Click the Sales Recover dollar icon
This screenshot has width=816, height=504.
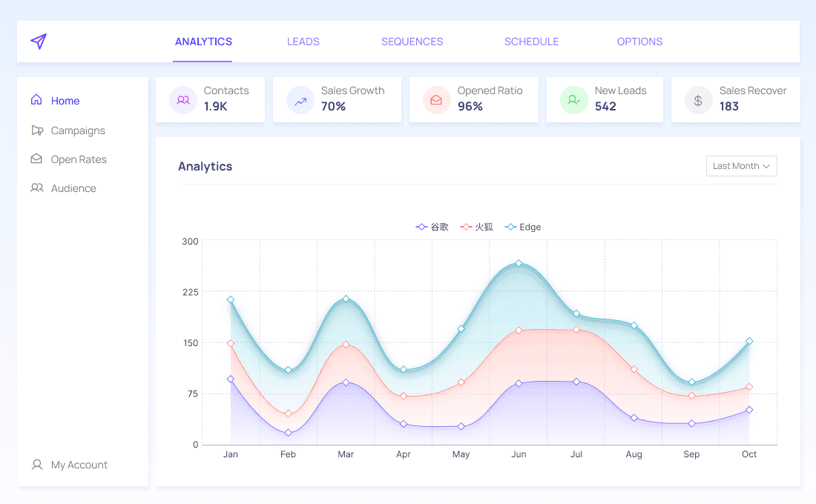click(698, 99)
